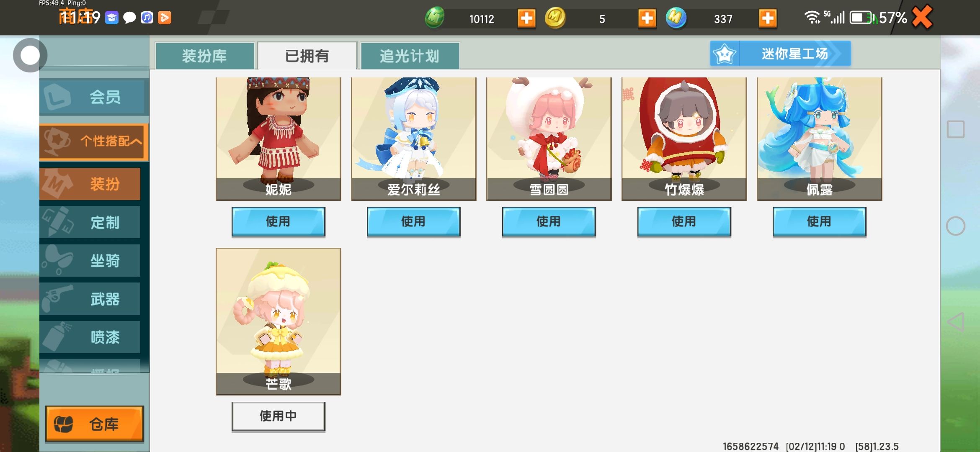The width and height of the screenshot is (980, 452).
Task: Open the 仓库 warehouse chest button
Action: tap(95, 424)
